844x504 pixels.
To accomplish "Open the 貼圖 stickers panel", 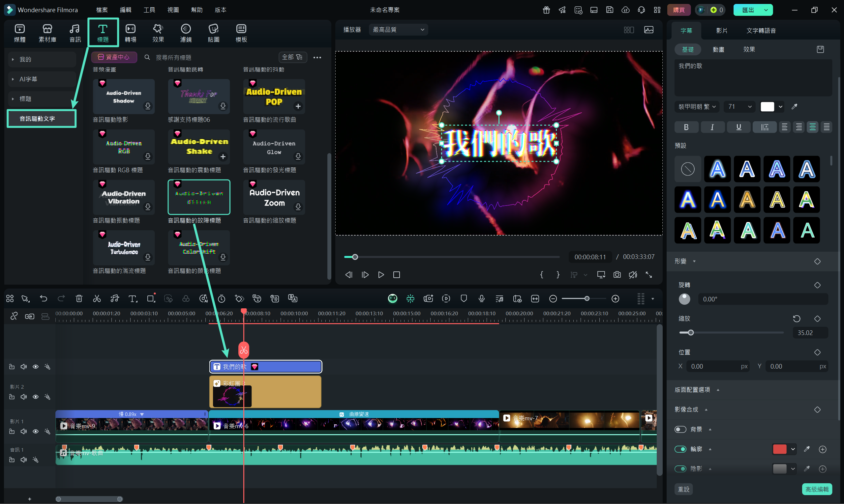I will [213, 33].
